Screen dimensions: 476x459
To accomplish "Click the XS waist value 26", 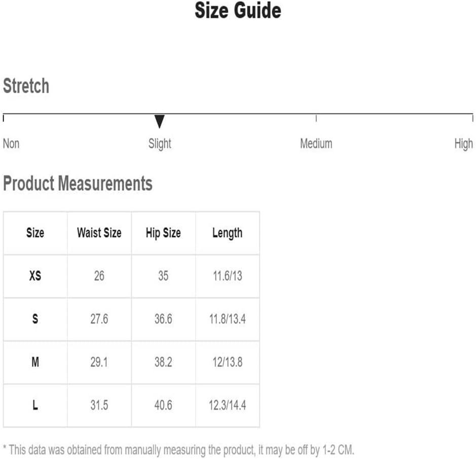I will [99, 276].
